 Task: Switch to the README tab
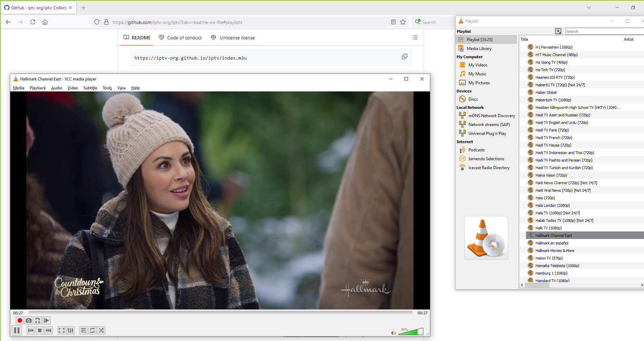pyautogui.click(x=137, y=38)
